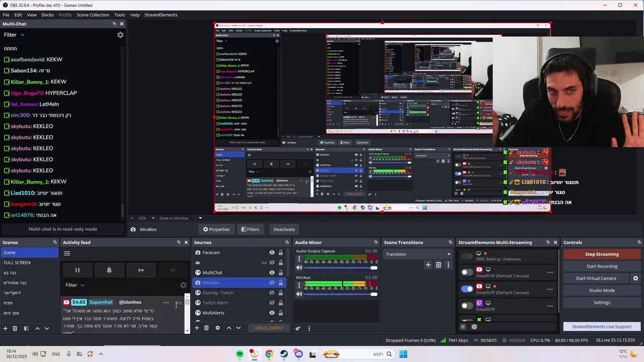Delete the selected source
The width and height of the screenshot is (644, 362).
pos(206,328)
